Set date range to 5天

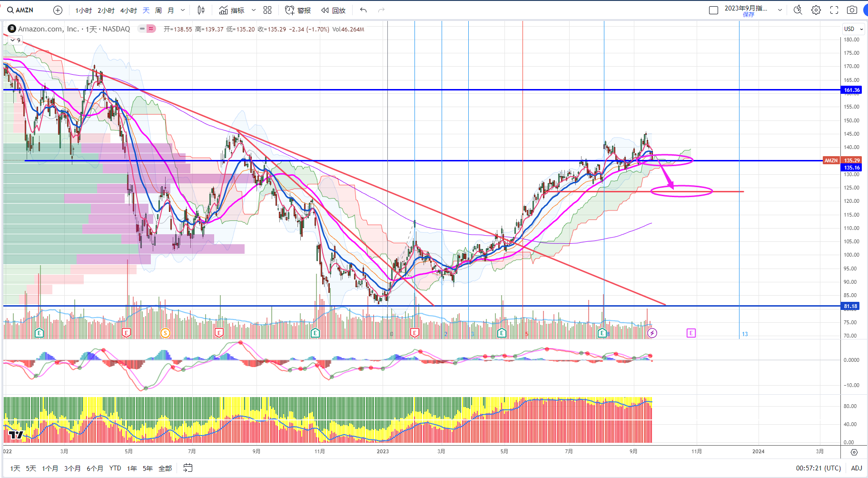[x=31, y=468]
